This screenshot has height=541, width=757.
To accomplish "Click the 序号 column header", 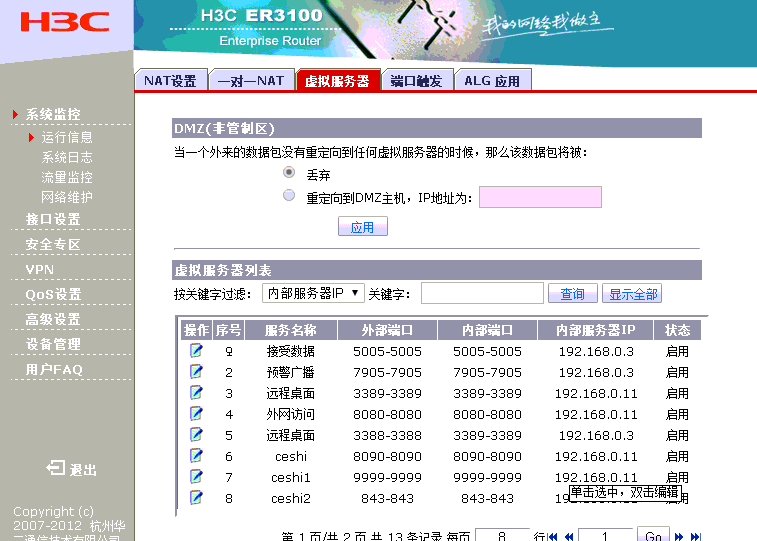I will click(228, 330).
